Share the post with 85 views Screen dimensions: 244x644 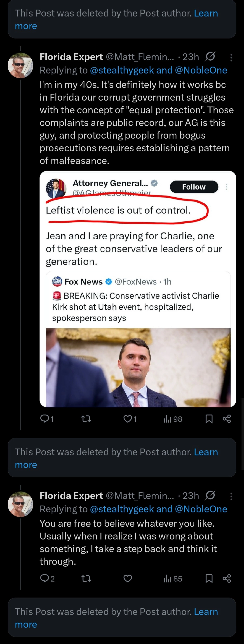click(x=227, y=578)
